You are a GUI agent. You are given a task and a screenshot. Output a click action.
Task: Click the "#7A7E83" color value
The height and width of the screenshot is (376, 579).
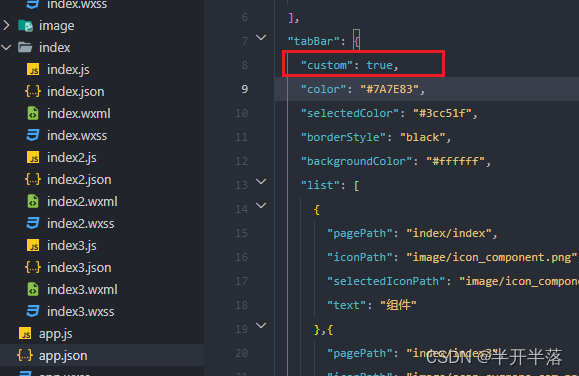point(389,89)
